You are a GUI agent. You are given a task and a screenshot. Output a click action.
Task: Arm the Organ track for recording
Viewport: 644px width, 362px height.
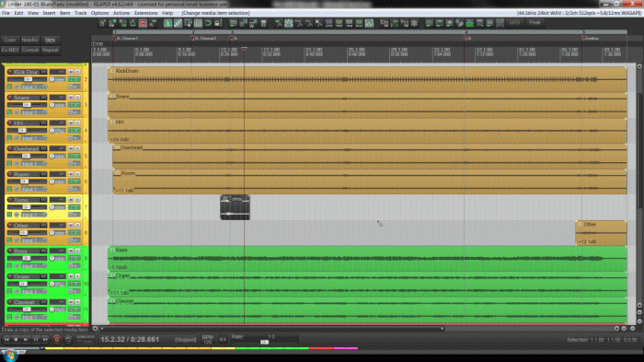(10, 276)
